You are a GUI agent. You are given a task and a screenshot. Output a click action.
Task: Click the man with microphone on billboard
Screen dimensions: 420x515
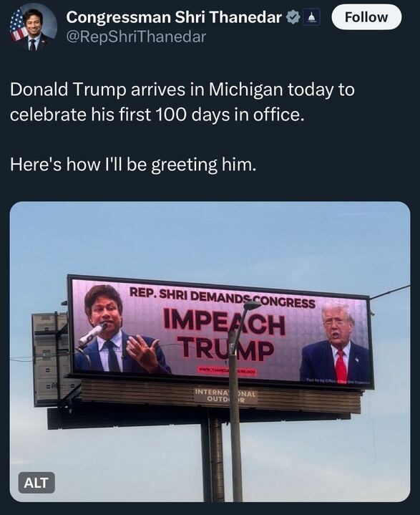pyautogui.click(x=118, y=329)
